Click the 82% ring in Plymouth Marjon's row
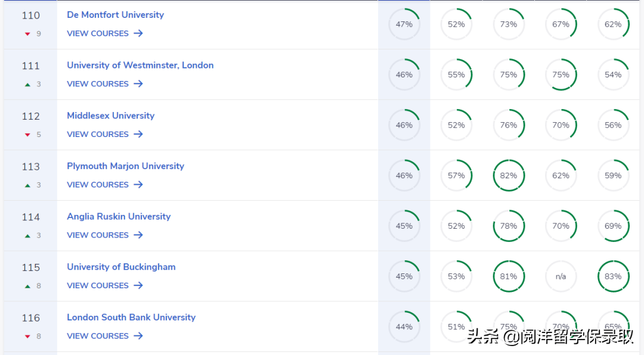Viewport: 644px width, 355px height. 509,175
